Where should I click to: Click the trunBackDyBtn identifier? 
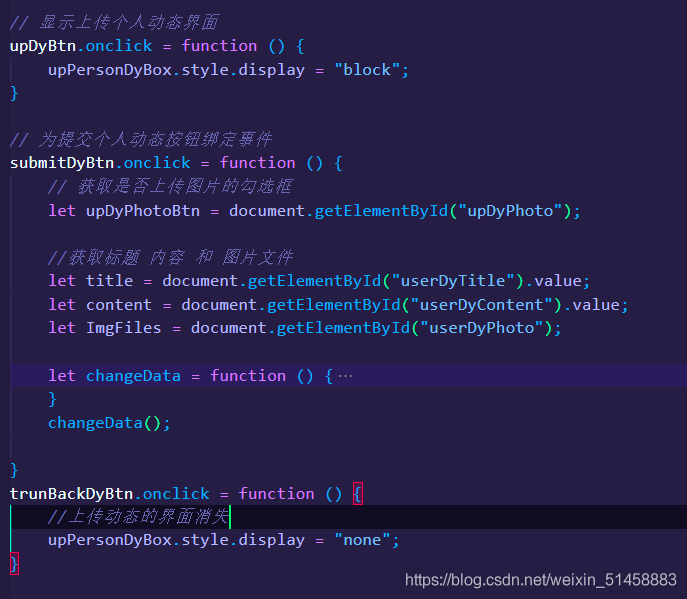71,494
